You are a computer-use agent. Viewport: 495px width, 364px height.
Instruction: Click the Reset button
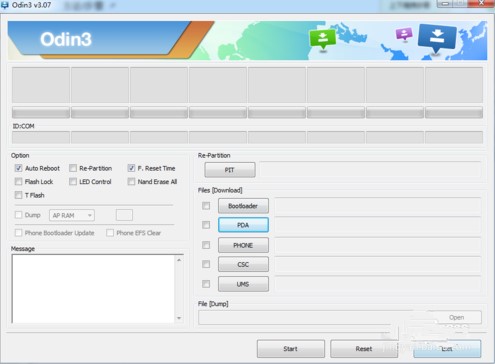364,349
